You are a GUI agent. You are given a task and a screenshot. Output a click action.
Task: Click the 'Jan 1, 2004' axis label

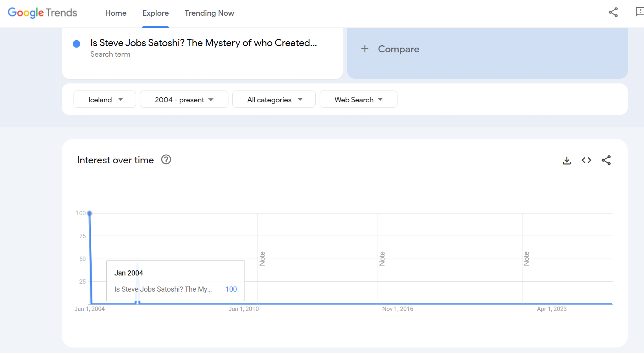(x=90, y=309)
